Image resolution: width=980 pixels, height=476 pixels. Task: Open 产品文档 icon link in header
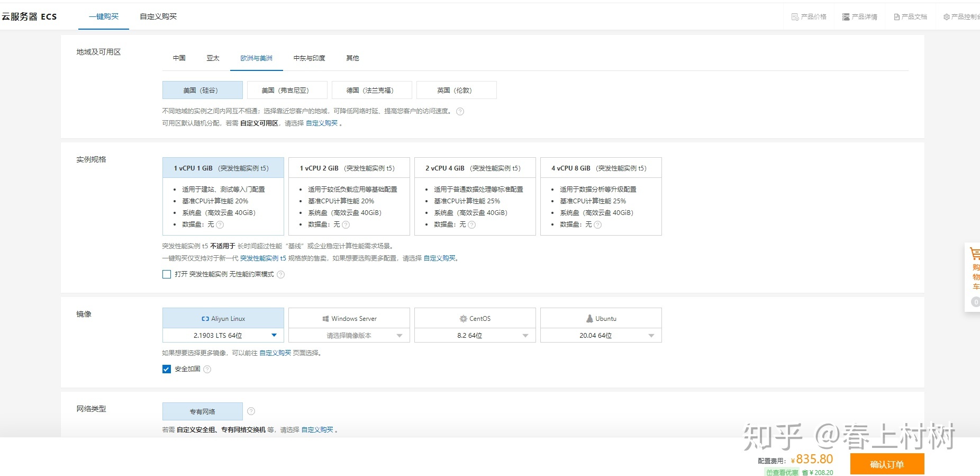point(910,17)
